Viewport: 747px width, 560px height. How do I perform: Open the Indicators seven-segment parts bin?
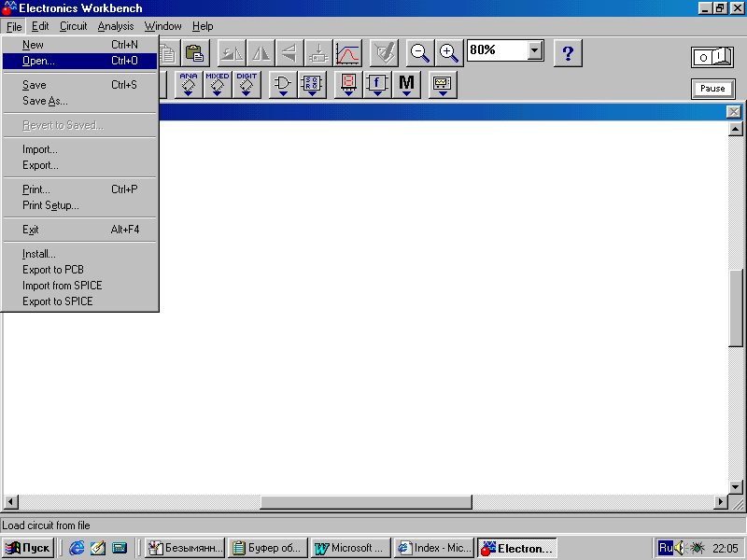[348, 84]
